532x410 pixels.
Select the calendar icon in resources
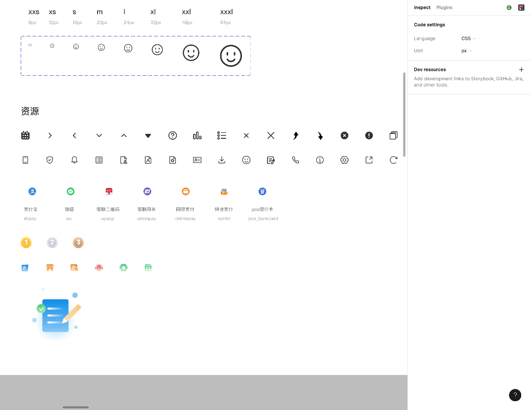tap(26, 135)
